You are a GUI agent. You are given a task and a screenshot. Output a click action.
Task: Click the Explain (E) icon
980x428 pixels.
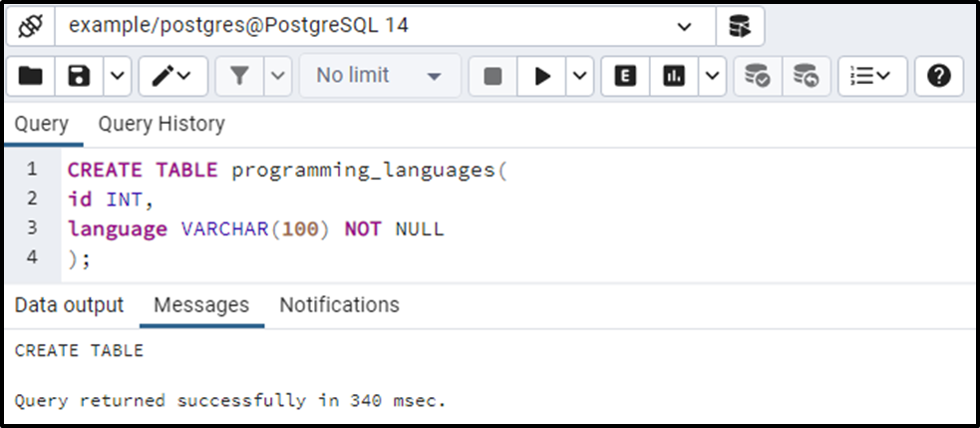626,77
